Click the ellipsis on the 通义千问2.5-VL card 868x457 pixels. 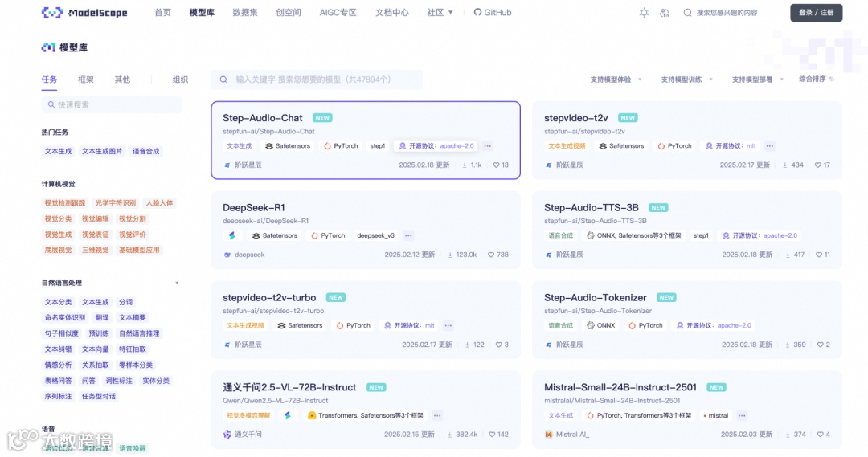click(437, 415)
